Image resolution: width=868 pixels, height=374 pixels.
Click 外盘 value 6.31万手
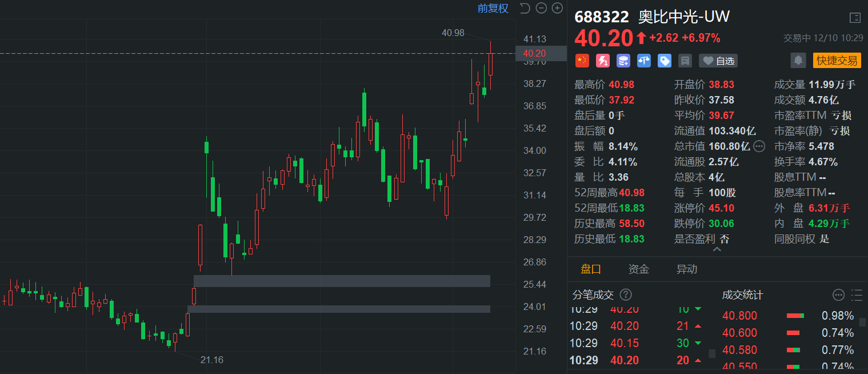(x=829, y=208)
